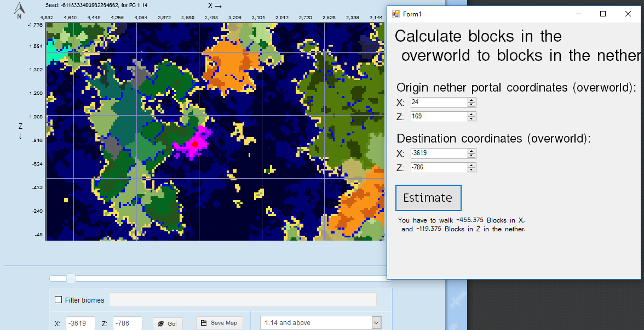Enable the Filter biomes checkbox
644x330 pixels.
(x=58, y=300)
